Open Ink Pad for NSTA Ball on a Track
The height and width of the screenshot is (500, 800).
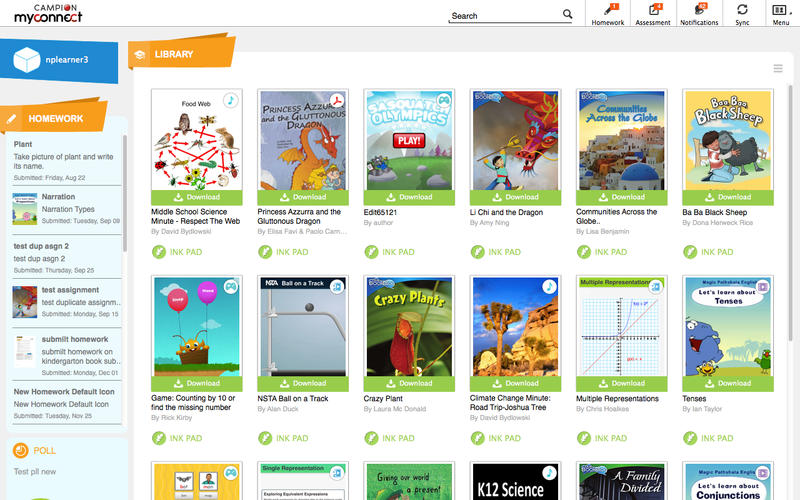(x=284, y=438)
